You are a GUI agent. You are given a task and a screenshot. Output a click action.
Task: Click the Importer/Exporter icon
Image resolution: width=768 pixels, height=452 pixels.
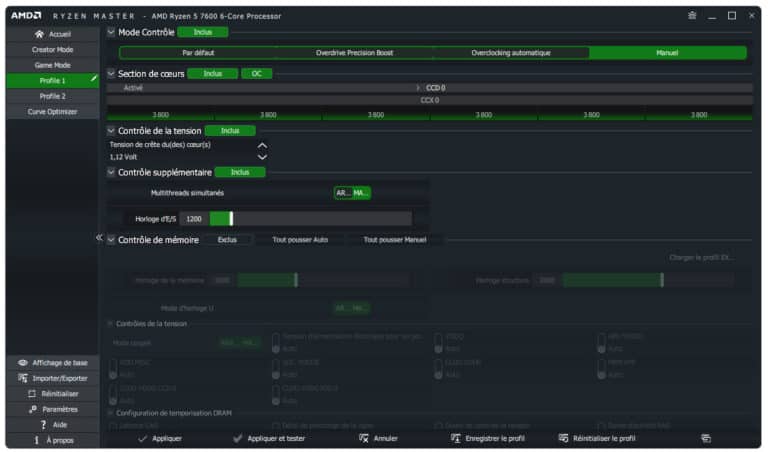tap(23, 379)
